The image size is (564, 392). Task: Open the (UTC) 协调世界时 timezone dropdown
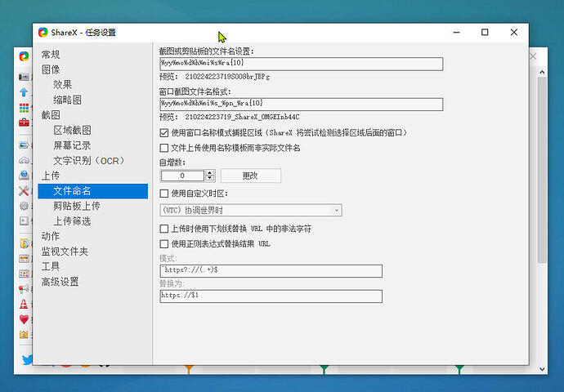[250, 211]
